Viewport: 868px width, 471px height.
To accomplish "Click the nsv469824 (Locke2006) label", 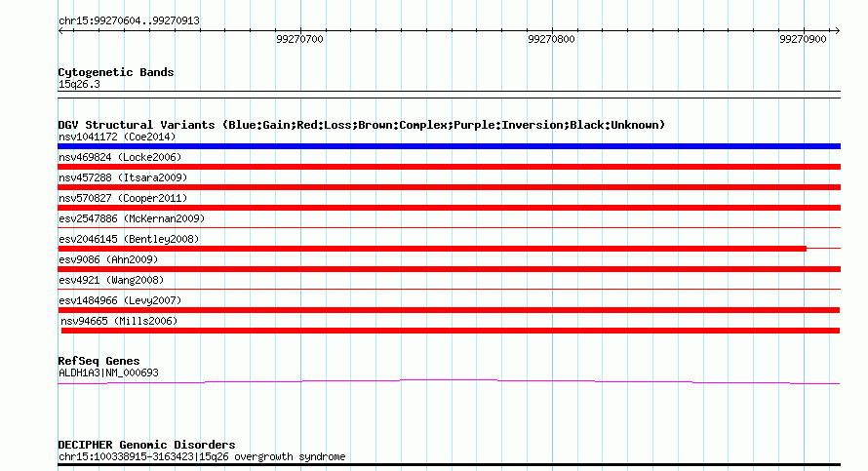I will point(120,157).
